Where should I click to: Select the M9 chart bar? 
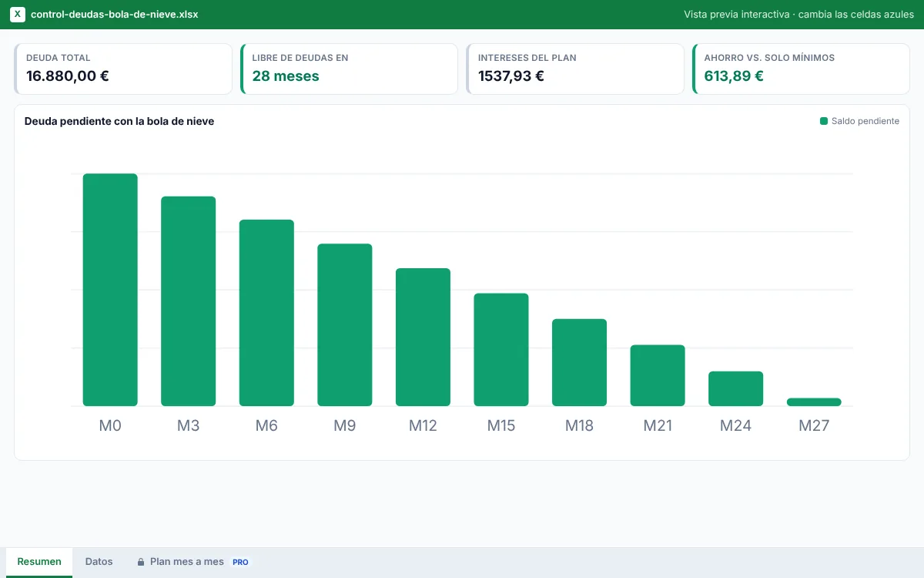345,324
